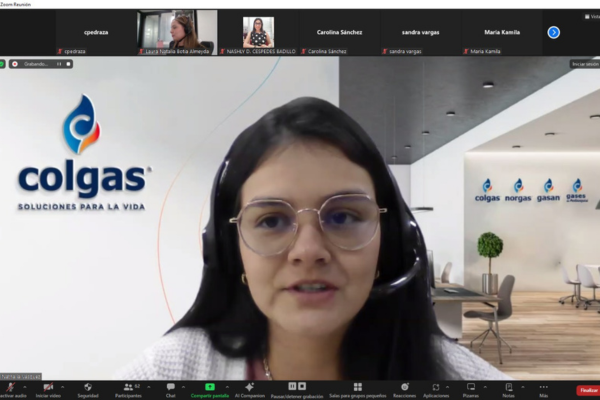Open the Notas icon
The width and height of the screenshot is (600, 400).
509,387
